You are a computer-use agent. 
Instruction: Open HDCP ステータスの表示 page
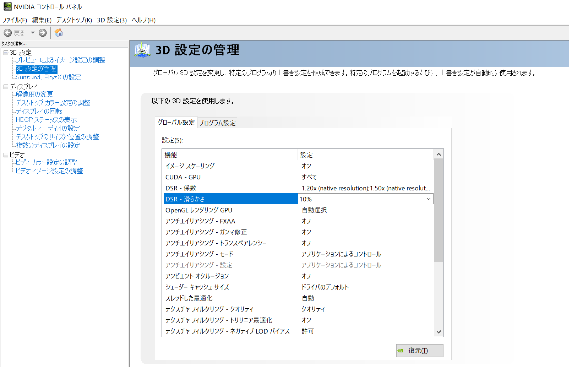point(46,120)
